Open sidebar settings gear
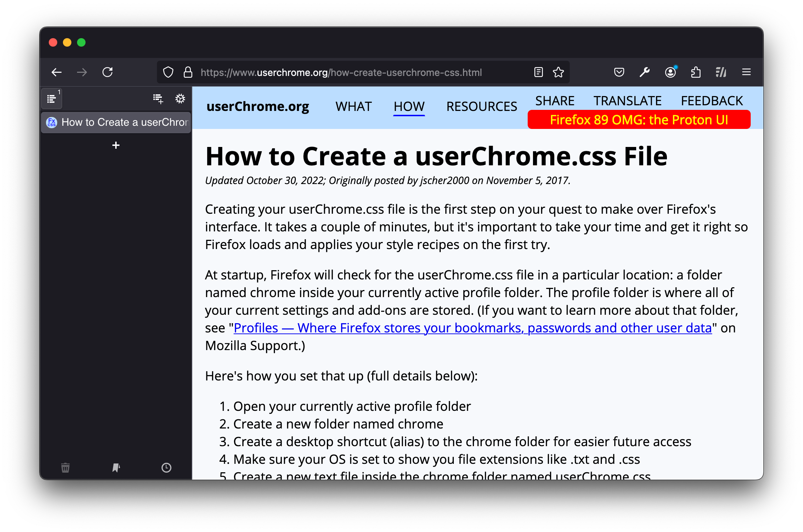Image resolution: width=803 pixels, height=532 pixels. pyautogui.click(x=180, y=99)
